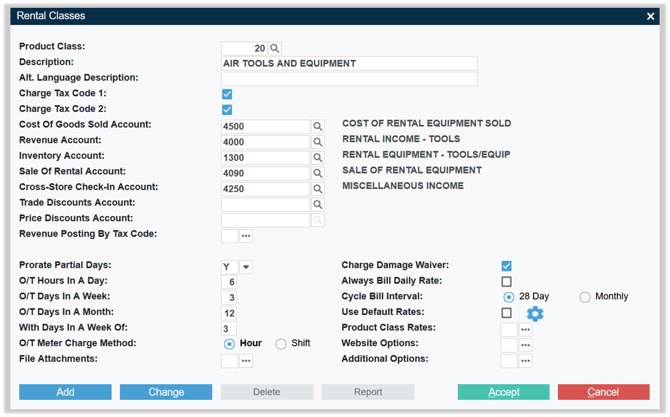This screenshot has width=670, height=417.
Task: Select Monthly cycle bill interval
Action: pos(585,297)
